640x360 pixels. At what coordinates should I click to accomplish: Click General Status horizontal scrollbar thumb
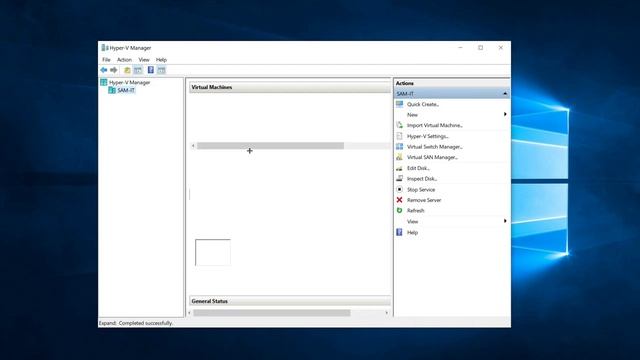(x=272, y=313)
